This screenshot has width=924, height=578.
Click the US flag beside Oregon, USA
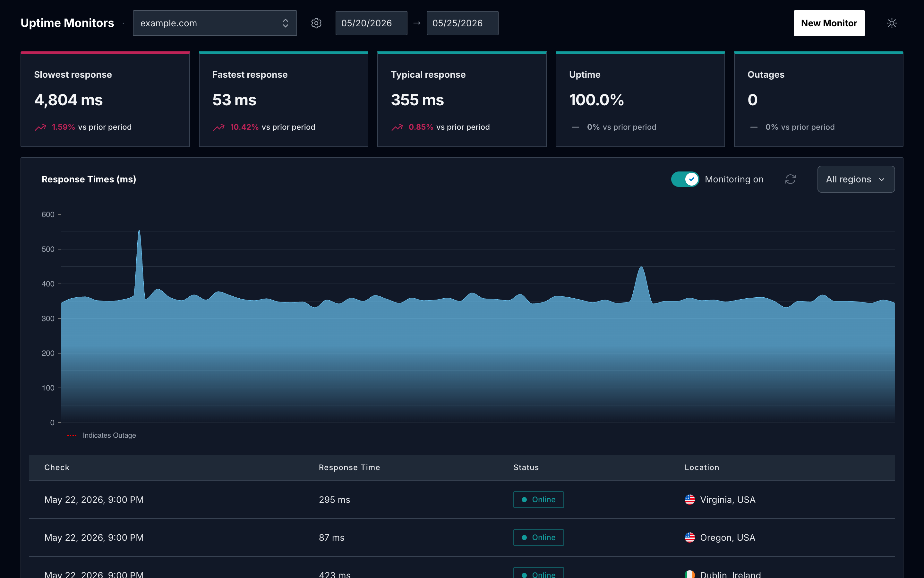click(689, 538)
